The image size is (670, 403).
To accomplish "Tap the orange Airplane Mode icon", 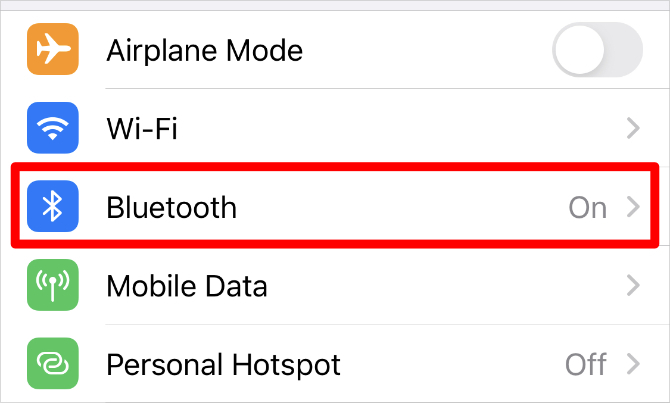I will coord(53,49).
